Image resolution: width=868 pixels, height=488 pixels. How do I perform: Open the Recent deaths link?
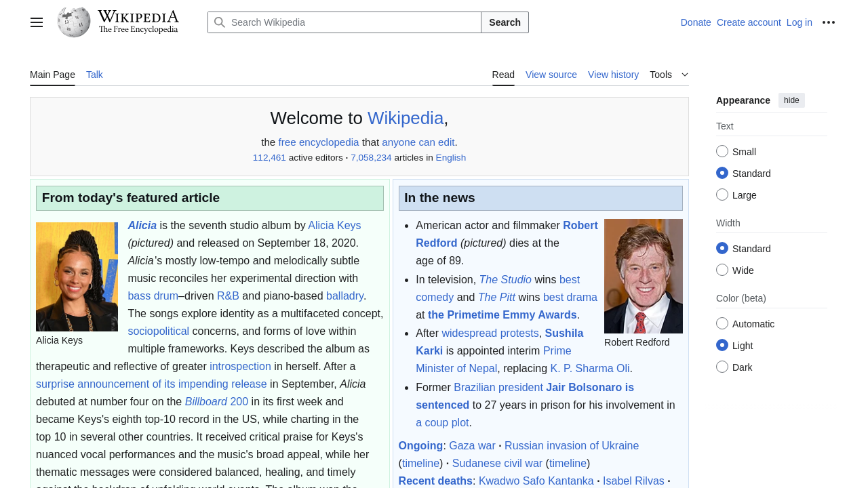[435, 481]
